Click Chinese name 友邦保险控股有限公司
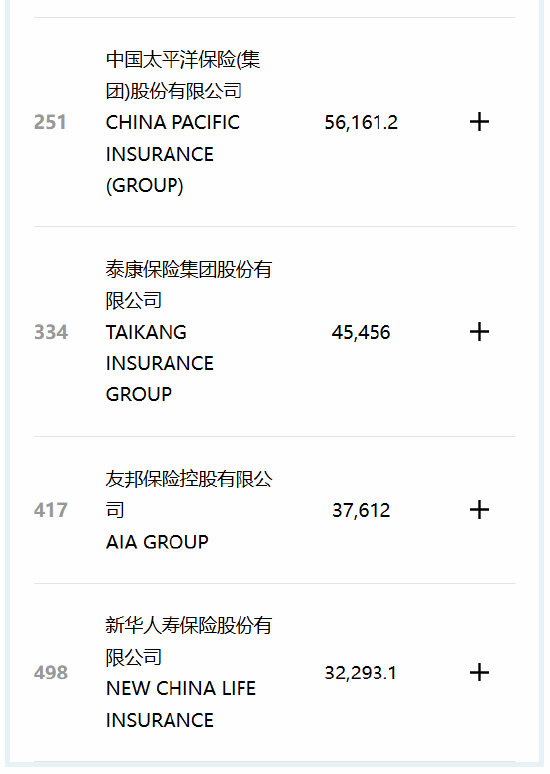 pos(189,494)
